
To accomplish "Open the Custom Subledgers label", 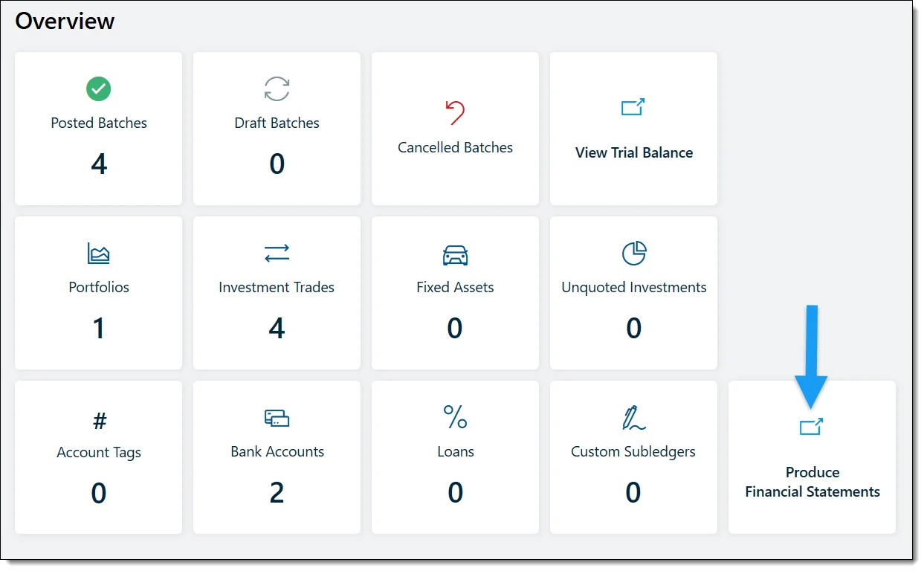I will [x=633, y=451].
